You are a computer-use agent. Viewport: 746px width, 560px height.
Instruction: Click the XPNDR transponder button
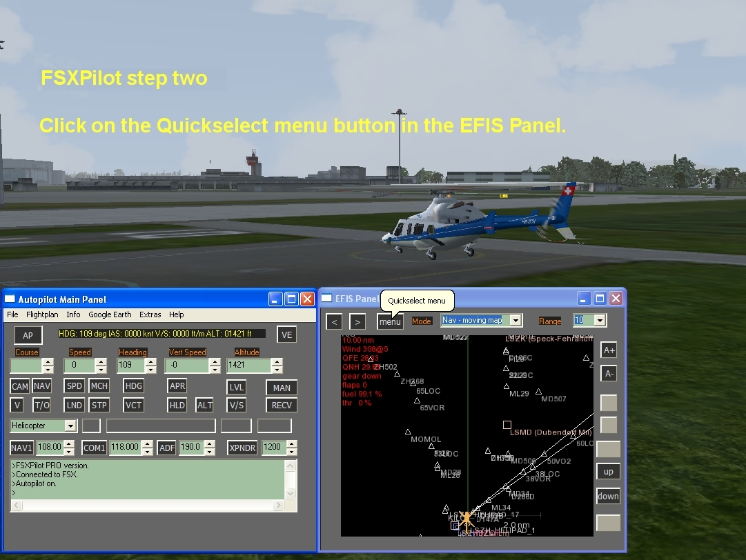coord(242,448)
